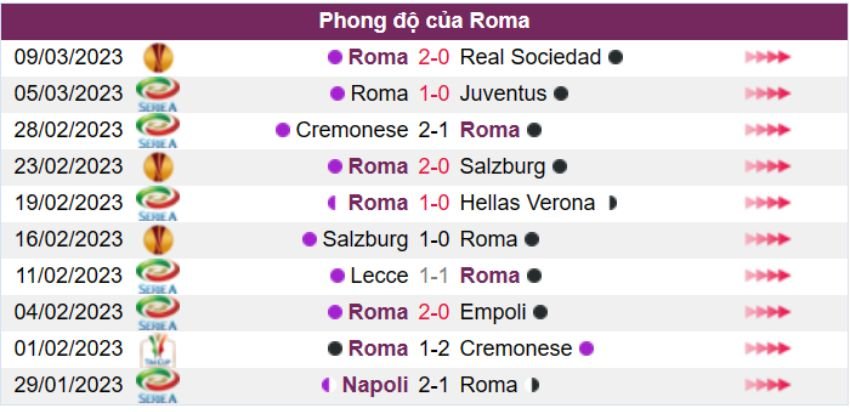Expand arrows for Roma vs Empoli row
Screen dimensions: 850x412
767,312
